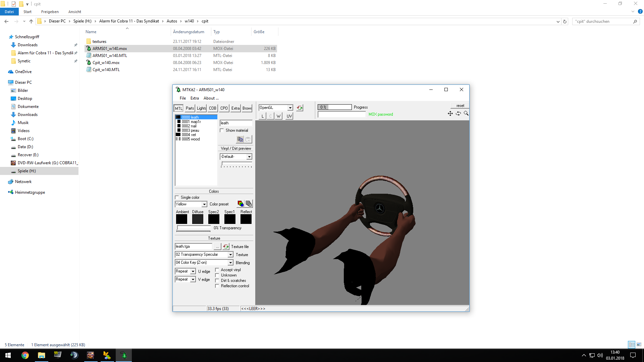Click the Diffuse color swatch
644x362 pixels.
[x=198, y=219]
